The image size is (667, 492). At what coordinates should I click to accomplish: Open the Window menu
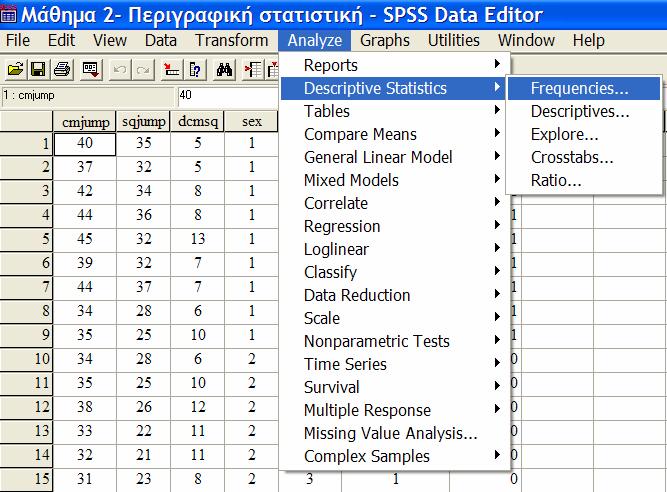click(526, 40)
